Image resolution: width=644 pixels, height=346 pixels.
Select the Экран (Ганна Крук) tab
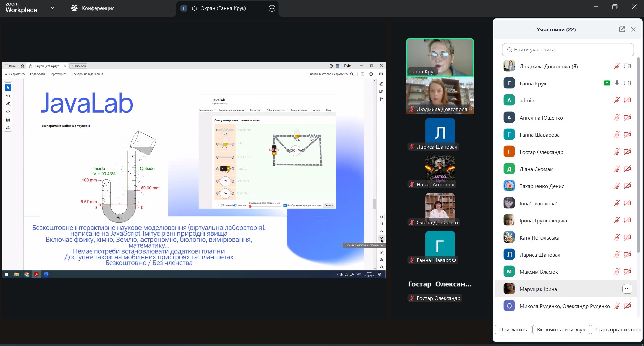point(223,8)
